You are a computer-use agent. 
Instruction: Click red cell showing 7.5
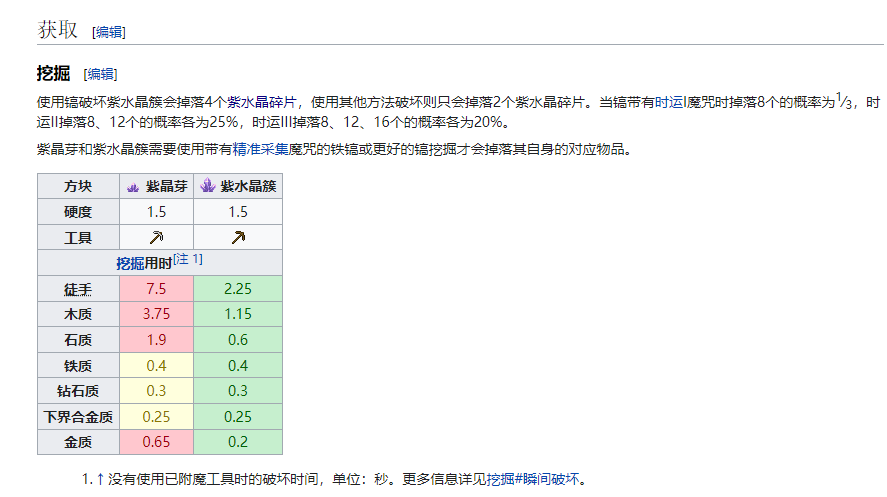tap(156, 289)
